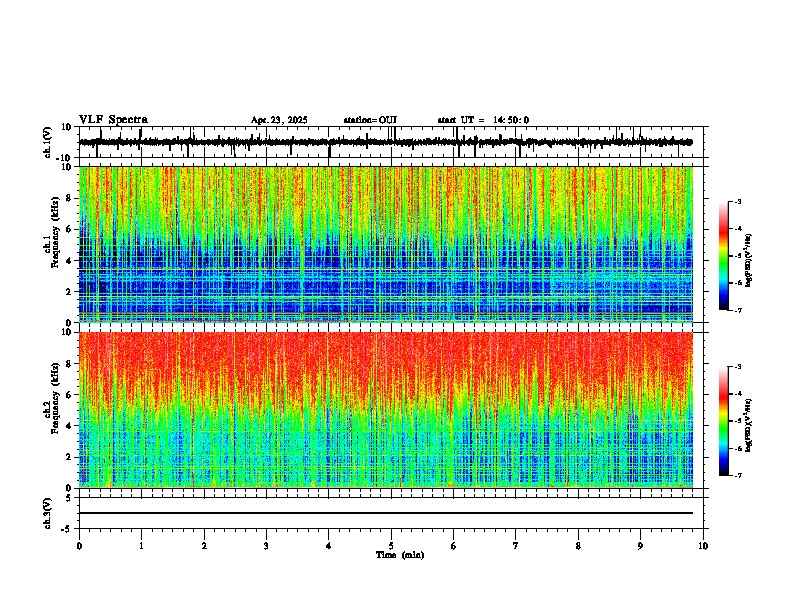The image size is (792, 612).
Task: Click the time axis tick label "3"
Action: click(x=266, y=546)
